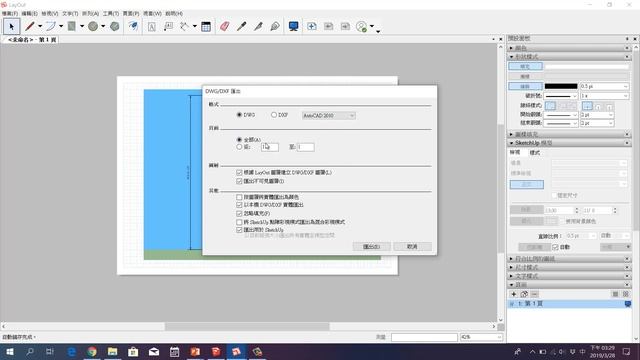
Task: Open the Line tool dropdown arrow
Action: [40, 27]
